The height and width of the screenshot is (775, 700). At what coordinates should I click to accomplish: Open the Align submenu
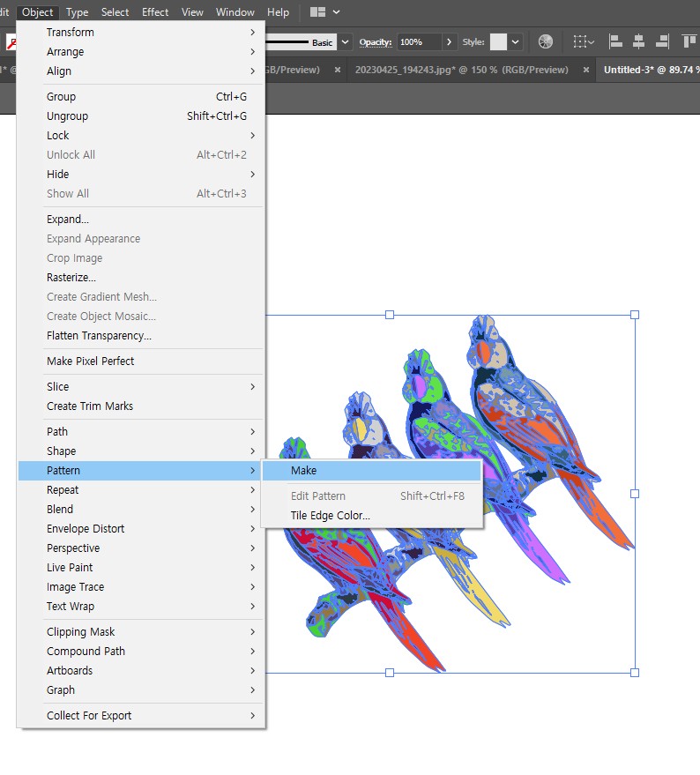(x=141, y=71)
